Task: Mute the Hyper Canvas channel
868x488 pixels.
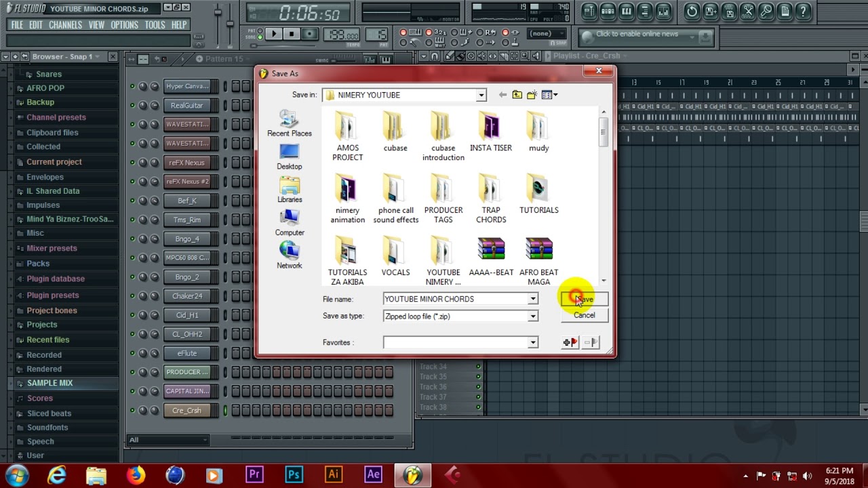Action: click(132, 86)
